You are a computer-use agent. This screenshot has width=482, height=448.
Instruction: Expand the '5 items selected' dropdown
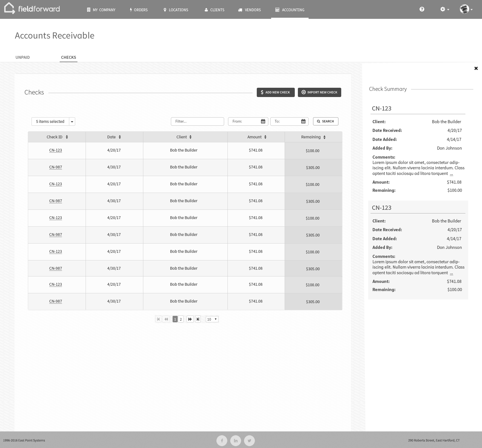(72, 121)
